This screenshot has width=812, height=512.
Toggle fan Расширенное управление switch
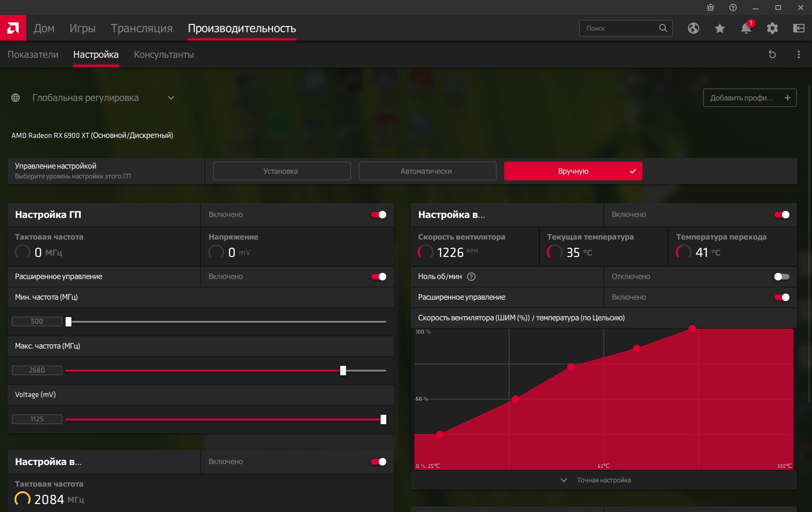(x=782, y=297)
